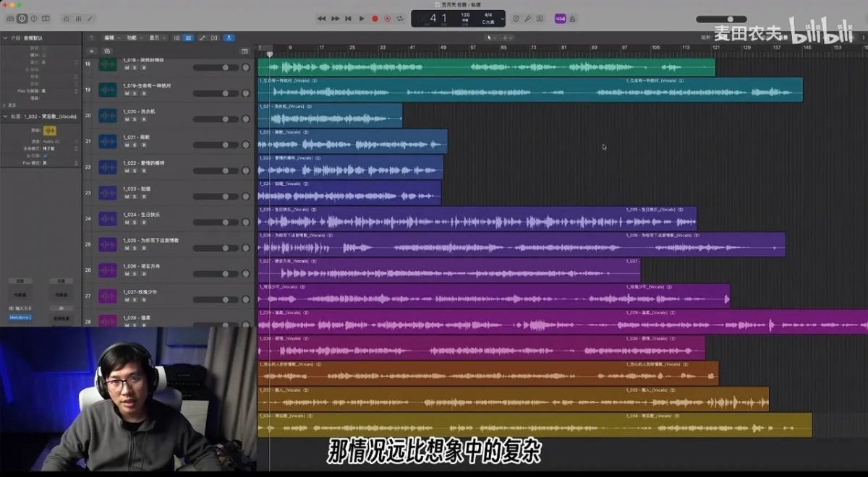Collapse the 轨道 1_032 inspector section

6,116
